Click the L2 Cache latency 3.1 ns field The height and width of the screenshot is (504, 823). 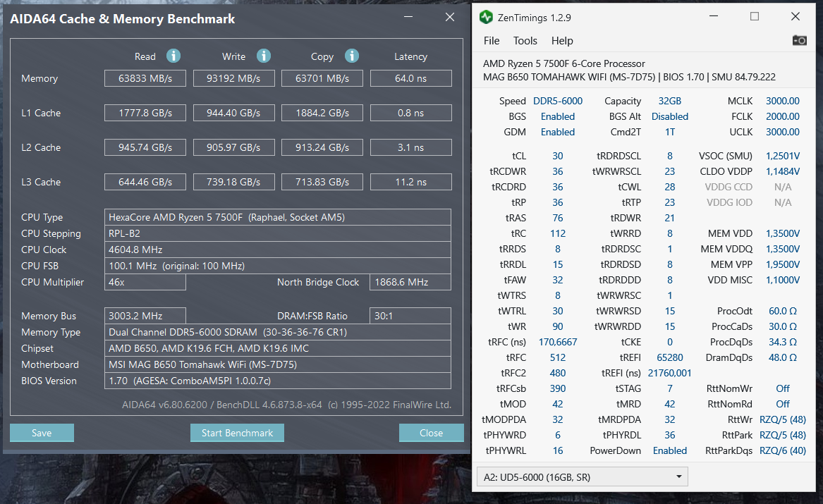[411, 147]
